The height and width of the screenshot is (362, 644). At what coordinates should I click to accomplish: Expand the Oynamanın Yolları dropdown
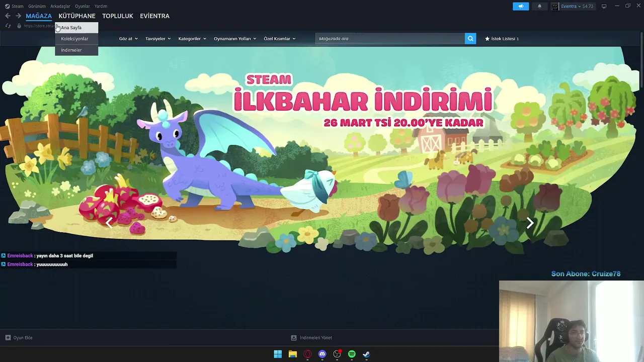235,39
